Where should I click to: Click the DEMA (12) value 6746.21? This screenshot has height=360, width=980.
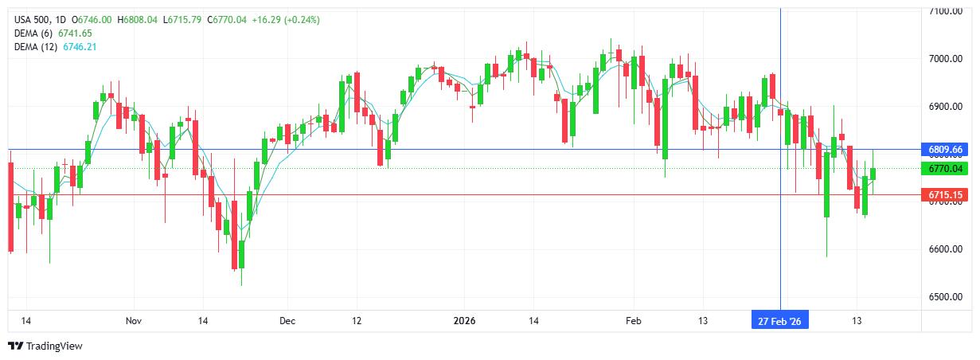[x=86, y=47]
